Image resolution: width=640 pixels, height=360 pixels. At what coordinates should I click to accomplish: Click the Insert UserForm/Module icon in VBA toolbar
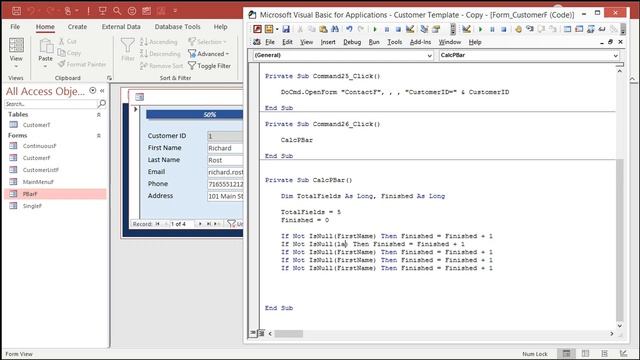pyautogui.click(x=269, y=29)
